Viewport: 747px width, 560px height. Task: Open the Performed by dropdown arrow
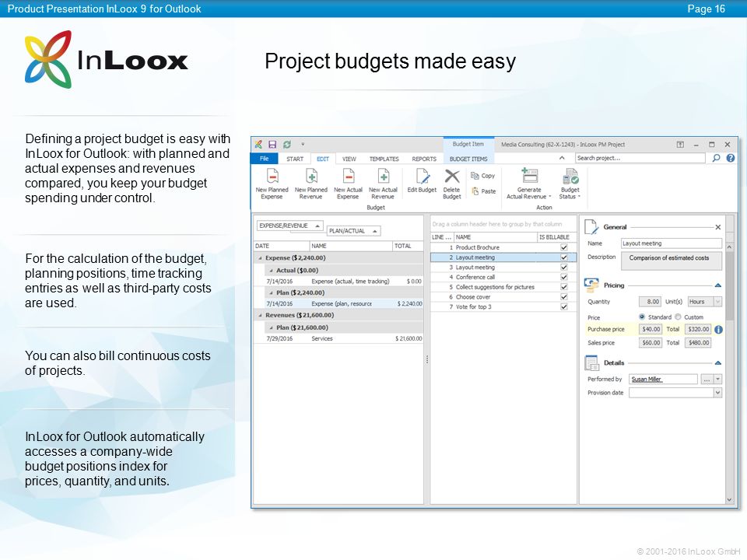718,380
